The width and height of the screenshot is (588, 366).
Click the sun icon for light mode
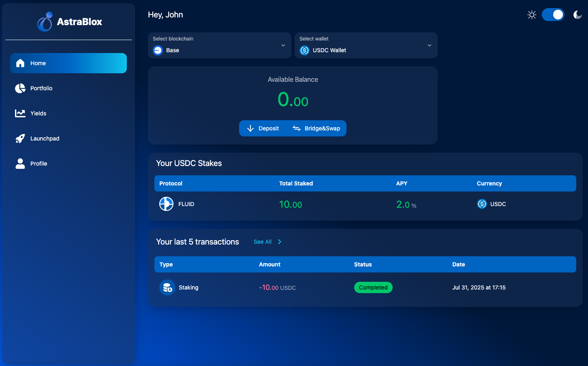532,14
